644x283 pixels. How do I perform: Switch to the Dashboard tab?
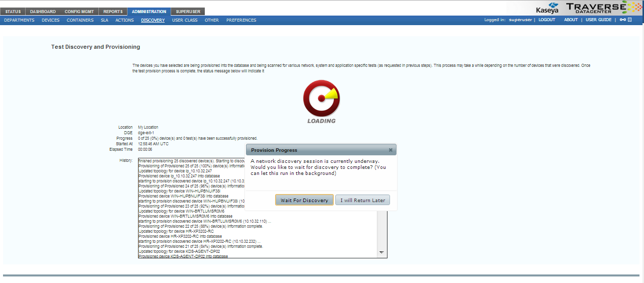(43, 12)
